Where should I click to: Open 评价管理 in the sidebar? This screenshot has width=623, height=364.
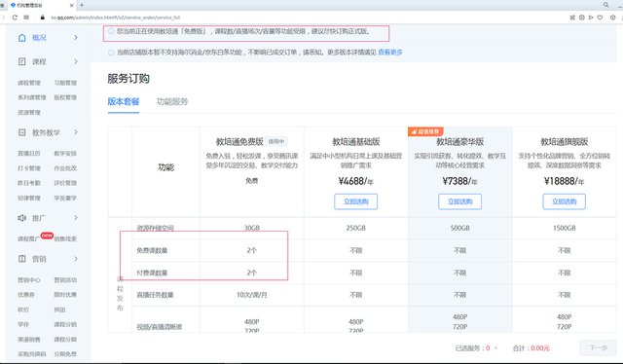pos(65,183)
